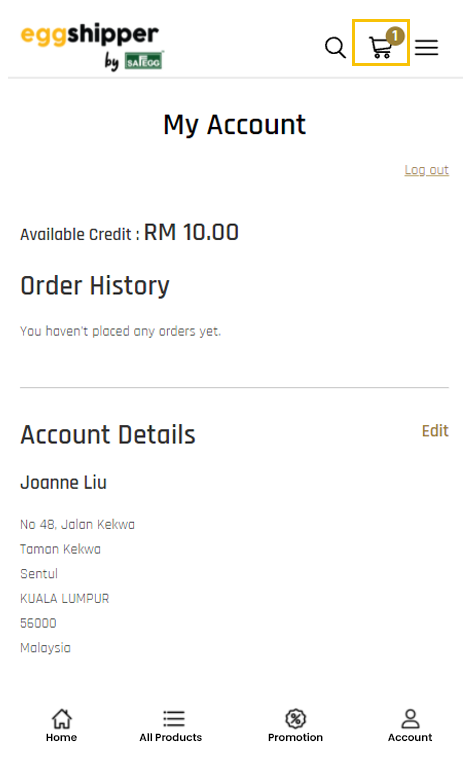Click the Available Credit RM 10.00 amount
This screenshot has height=769, width=475.
tap(191, 232)
